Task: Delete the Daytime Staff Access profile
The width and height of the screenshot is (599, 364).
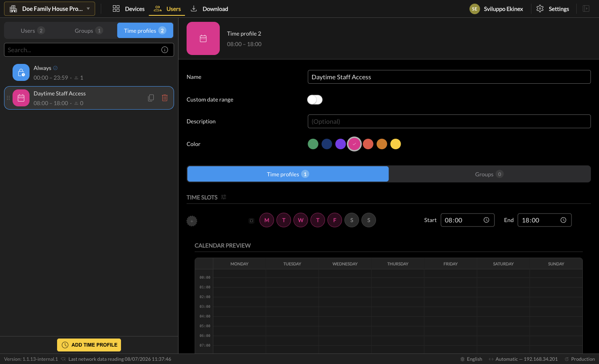Action: coord(165,98)
